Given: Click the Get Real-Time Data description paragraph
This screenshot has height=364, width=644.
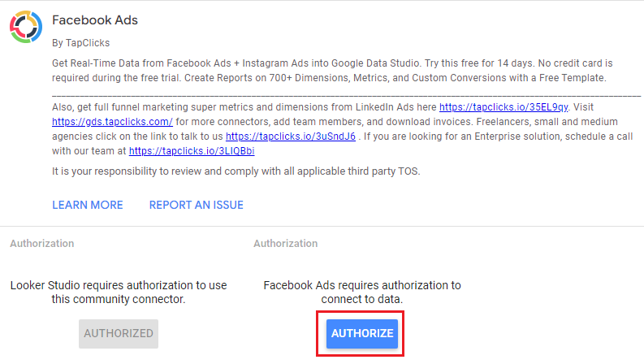Looking at the screenshot, I should [332, 71].
